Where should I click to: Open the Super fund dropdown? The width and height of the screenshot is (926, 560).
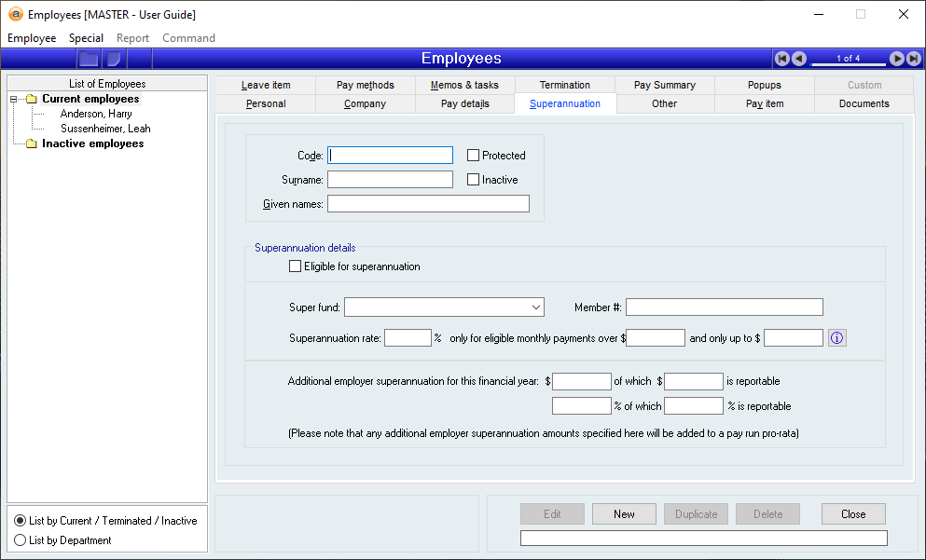coord(536,307)
